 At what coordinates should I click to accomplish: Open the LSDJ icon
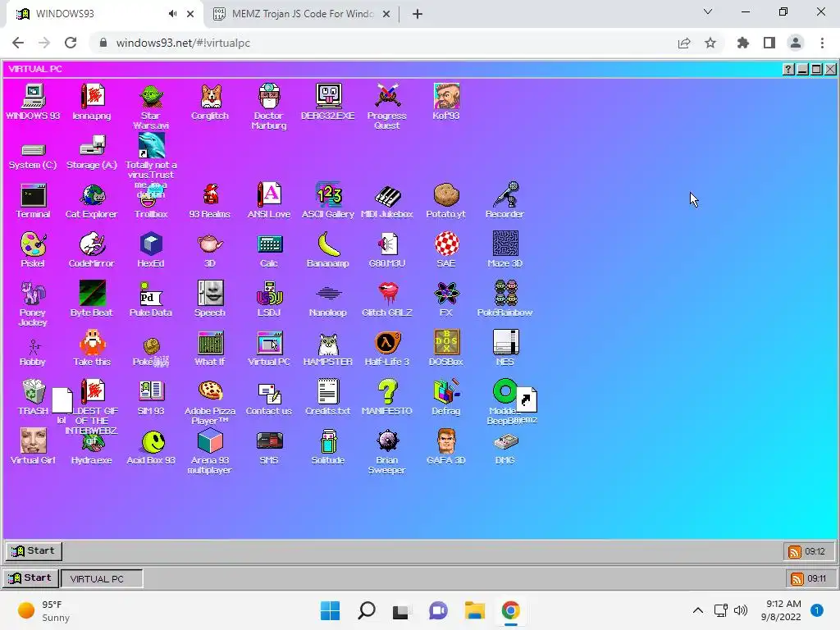pyautogui.click(x=269, y=293)
